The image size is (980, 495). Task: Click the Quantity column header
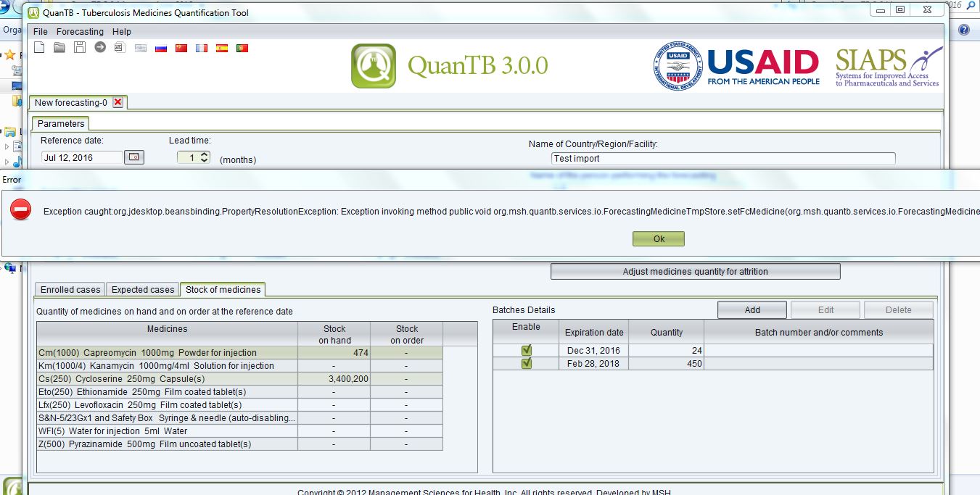[x=667, y=332]
